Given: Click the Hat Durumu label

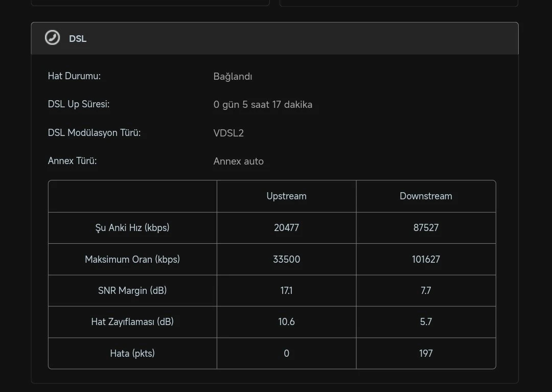Looking at the screenshot, I should tap(74, 76).
